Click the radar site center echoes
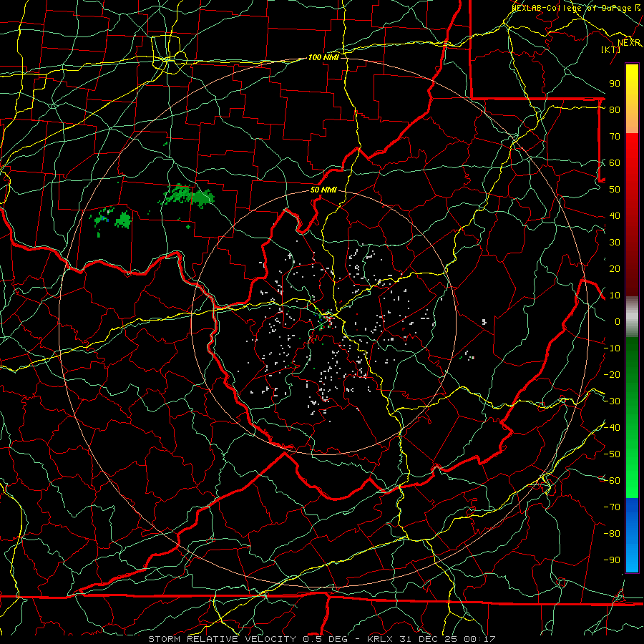 [x=327, y=319]
